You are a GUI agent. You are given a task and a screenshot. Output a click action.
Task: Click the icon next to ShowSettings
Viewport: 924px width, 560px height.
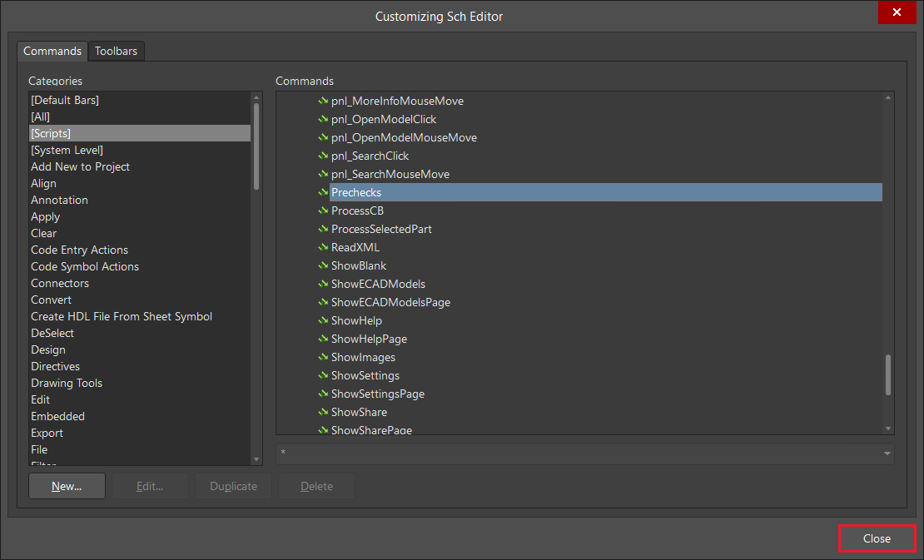[323, 375]
